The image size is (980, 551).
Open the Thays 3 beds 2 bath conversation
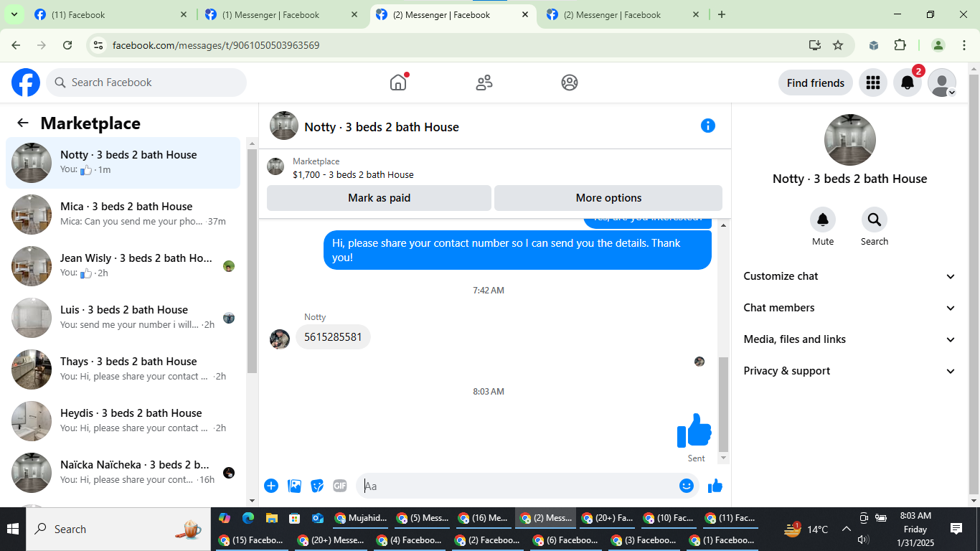pos(123,369)
